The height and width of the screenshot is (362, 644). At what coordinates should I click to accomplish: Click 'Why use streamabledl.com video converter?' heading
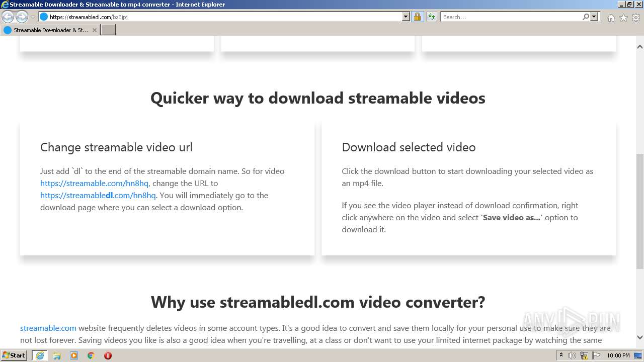point(318,302)
